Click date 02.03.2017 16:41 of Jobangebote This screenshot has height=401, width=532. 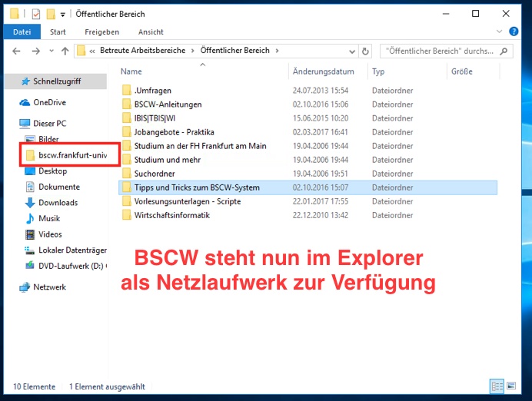pyautogui.click(x=321, y=132)
